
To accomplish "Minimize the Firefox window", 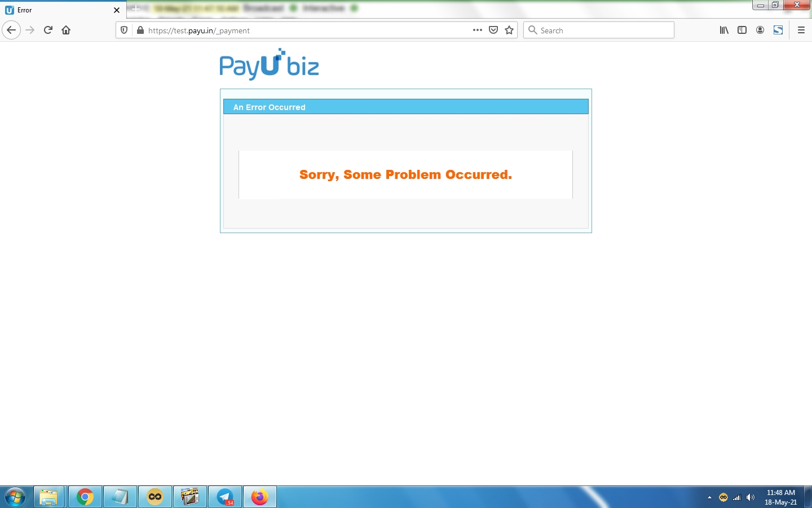I will click(x=760, y=5).
